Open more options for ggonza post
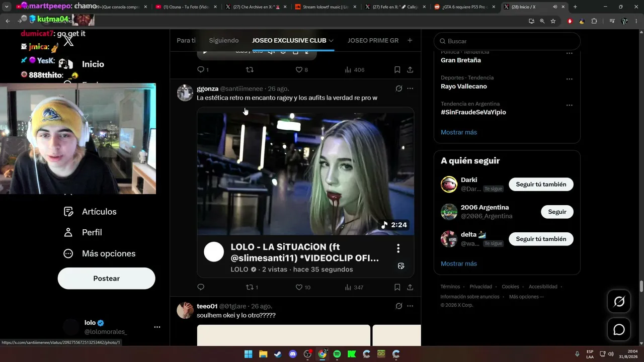The width and height of the screenshot is (644, 362). (x=410, y=88)
